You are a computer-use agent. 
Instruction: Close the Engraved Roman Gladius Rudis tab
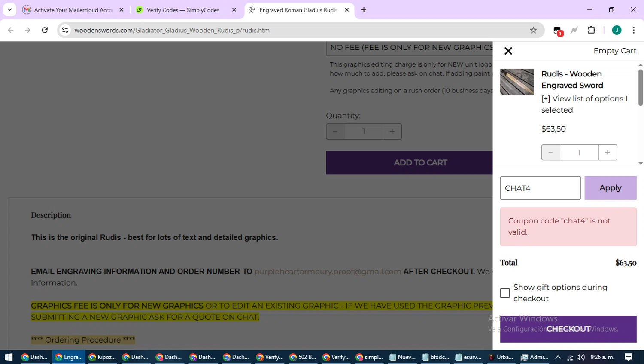347,10
